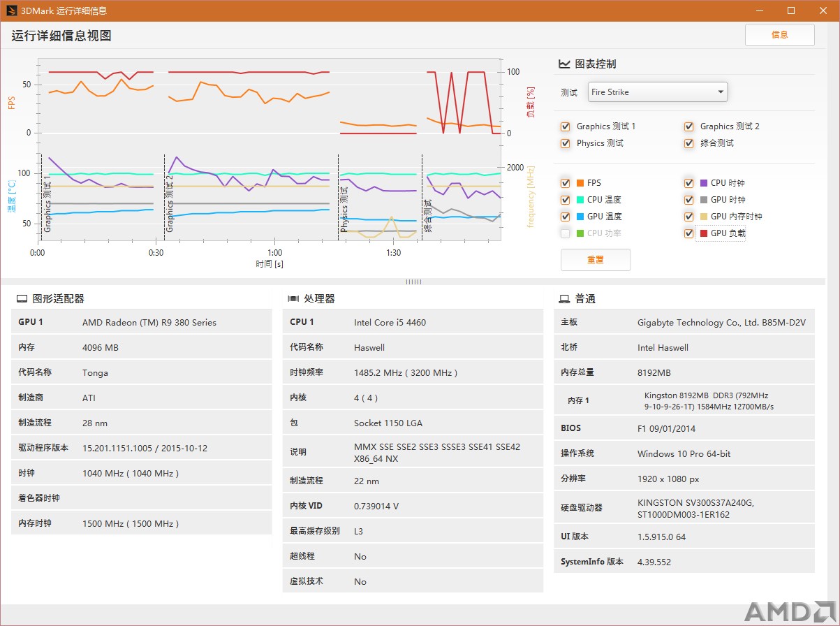Viewport: 840px width, 626px height.
Task: Click the vertical Physics 测试 marker in the chart
Action: 343,208
